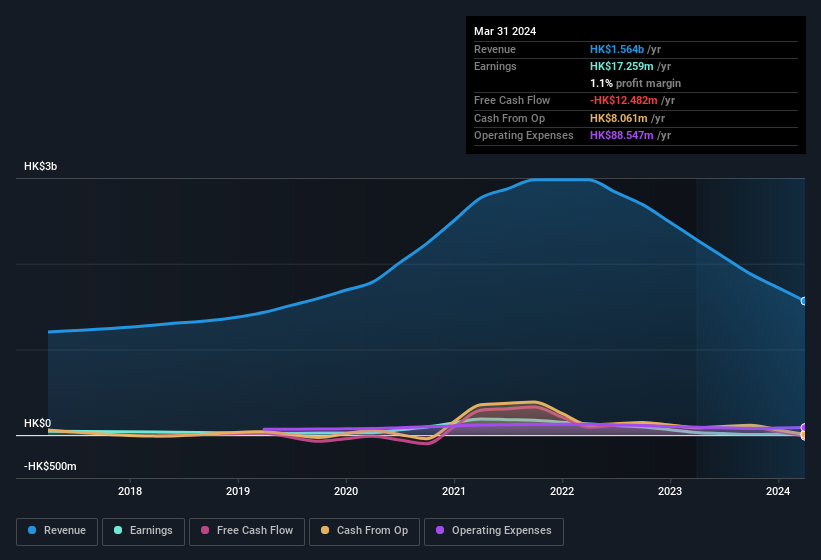The width and height of the screenshot is (821, 560).
Task: Click the Revenue label in tooltip
Action: coord(495,49)
